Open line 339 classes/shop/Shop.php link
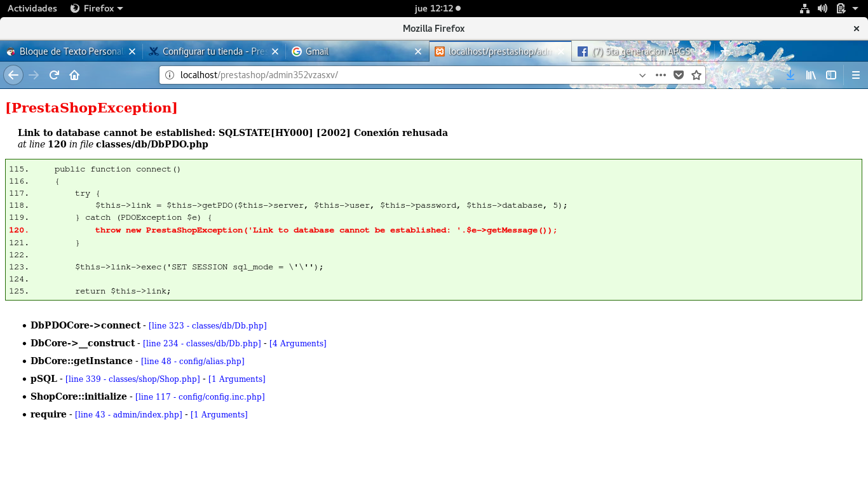 (133, 379)
